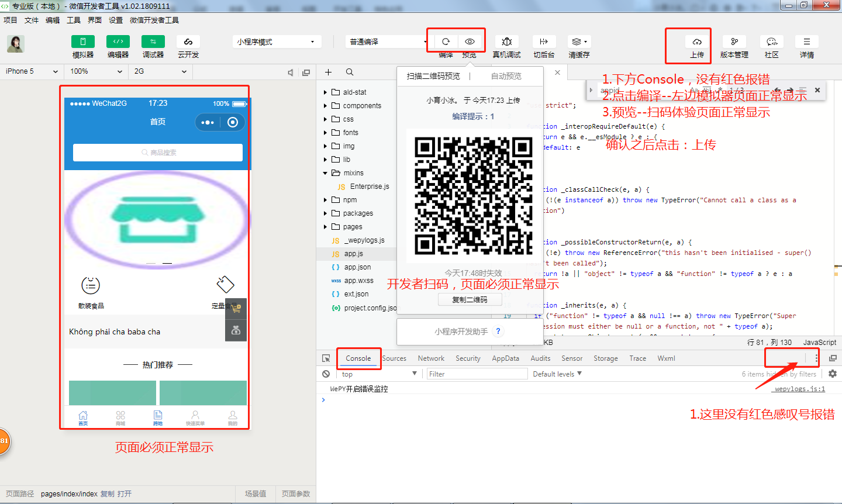Click the page parameters button 页面参数

296,494
